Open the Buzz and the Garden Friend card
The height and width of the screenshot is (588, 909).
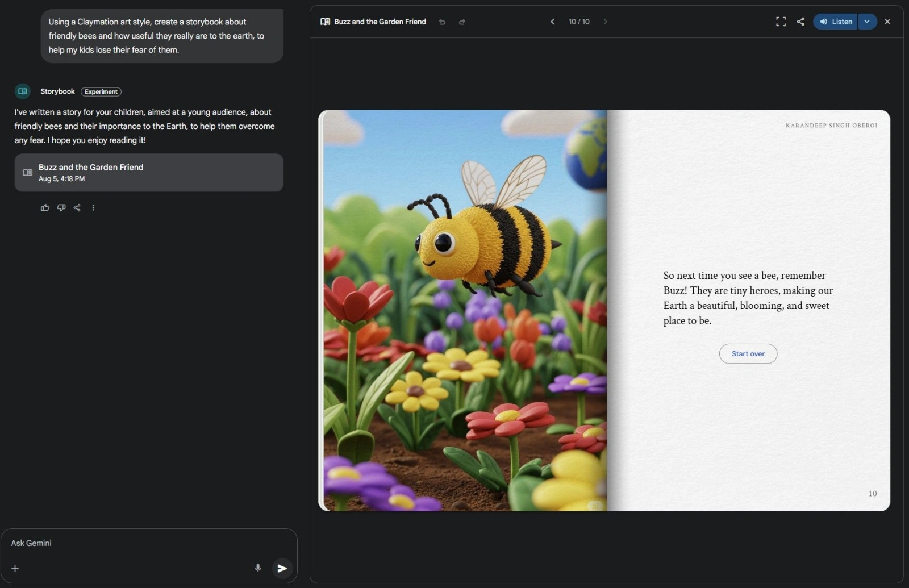point(149,173)
